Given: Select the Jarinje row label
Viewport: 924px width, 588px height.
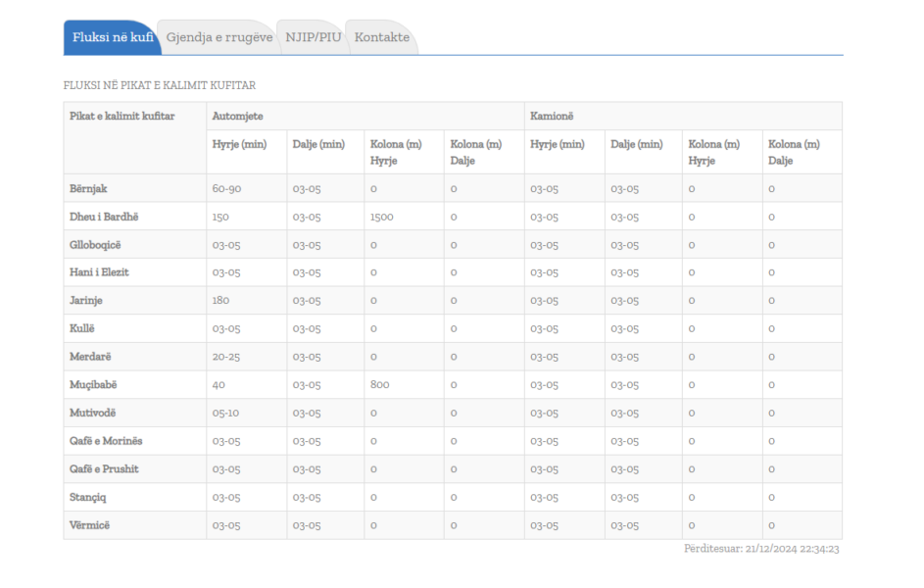Looking at the screenshot, I should tap(86, 301).
